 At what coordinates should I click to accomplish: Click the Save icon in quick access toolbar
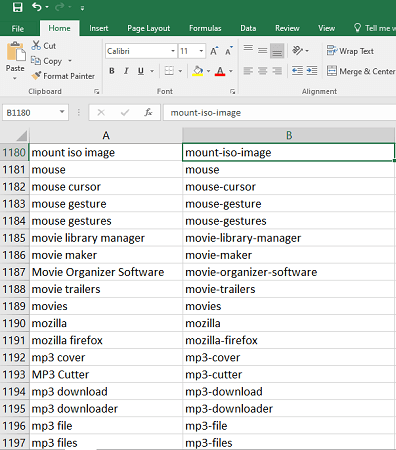17,7
